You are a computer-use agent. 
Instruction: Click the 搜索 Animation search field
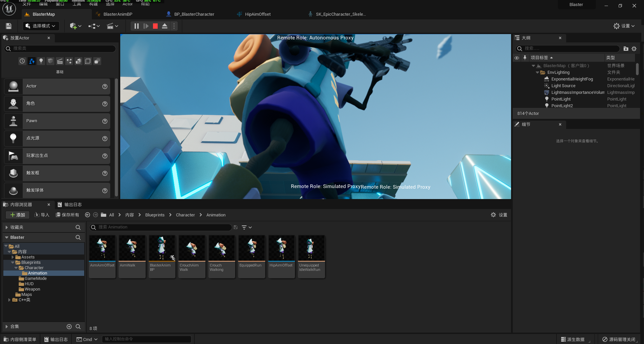(161, 227)
